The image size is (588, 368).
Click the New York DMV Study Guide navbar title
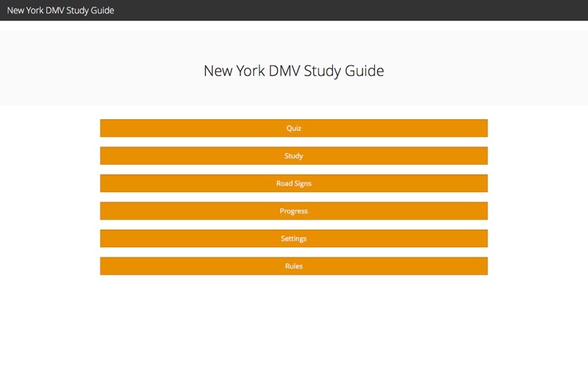coord(60,10)
